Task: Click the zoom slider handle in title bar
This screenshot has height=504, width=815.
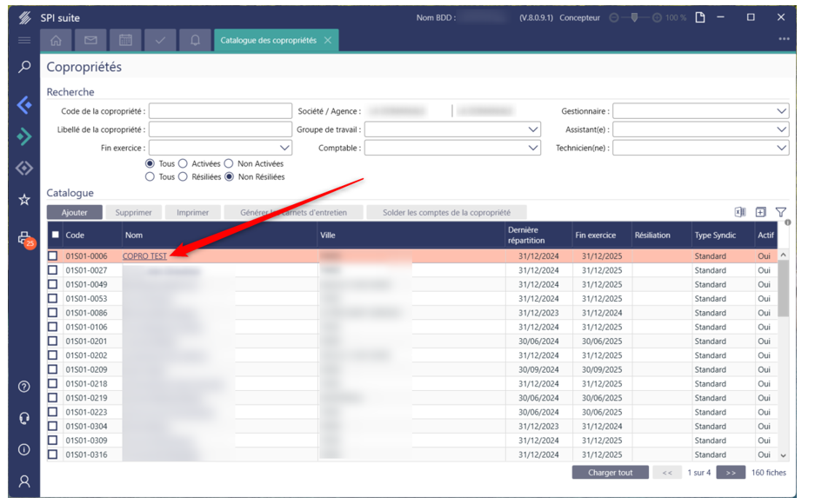Action: tap(635, 17)
